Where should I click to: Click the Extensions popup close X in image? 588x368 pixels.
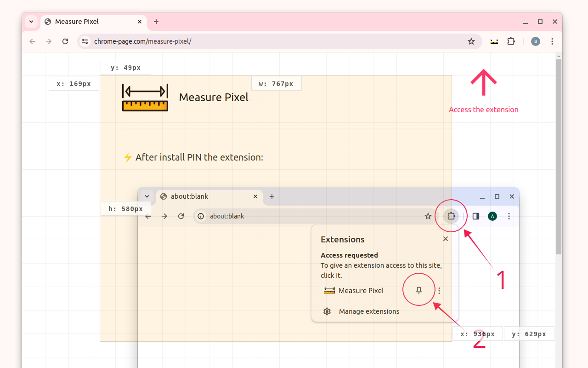click(446, 239)
